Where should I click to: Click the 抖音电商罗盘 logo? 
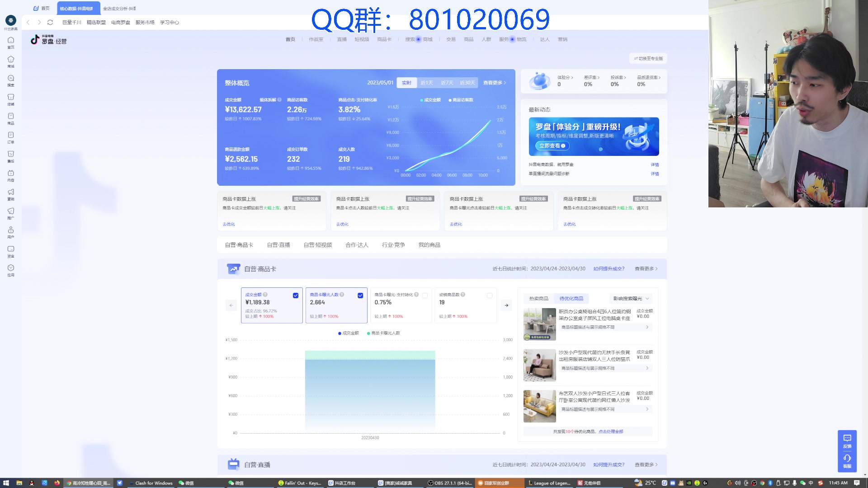pos(48,40)
